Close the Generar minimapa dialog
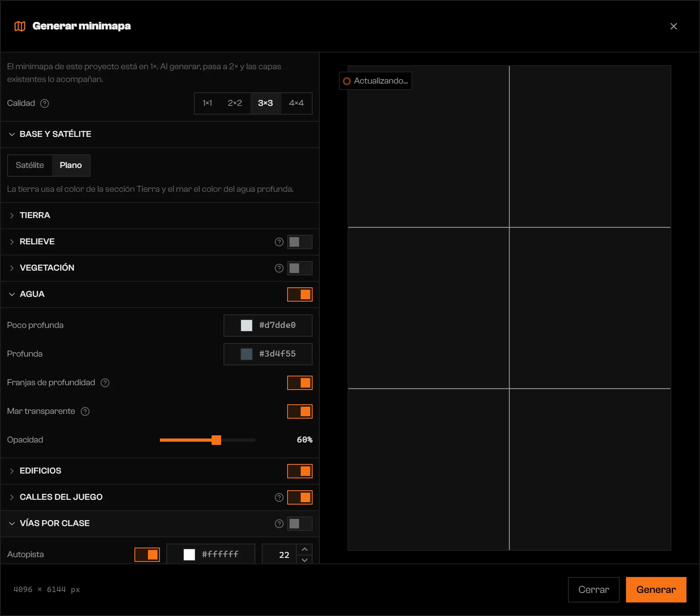700x616 pixels. (674, 26)
